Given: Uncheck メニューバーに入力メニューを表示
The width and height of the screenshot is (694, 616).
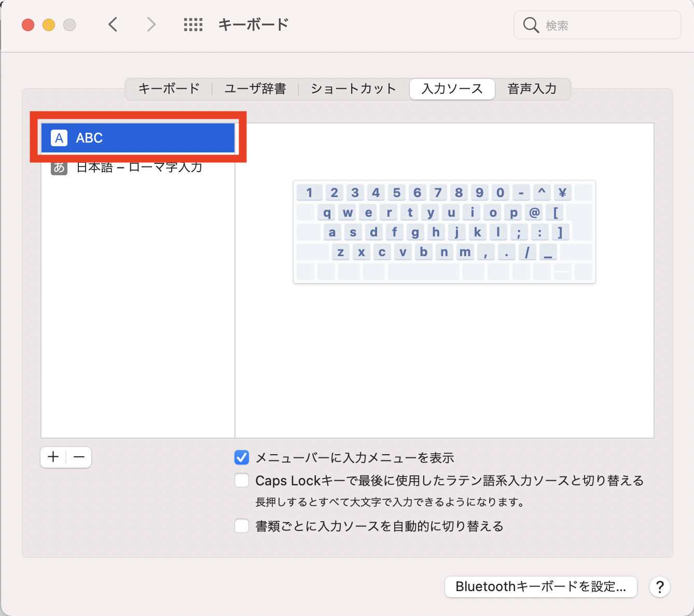Looking at the screenshot, I should coord(242,457).
